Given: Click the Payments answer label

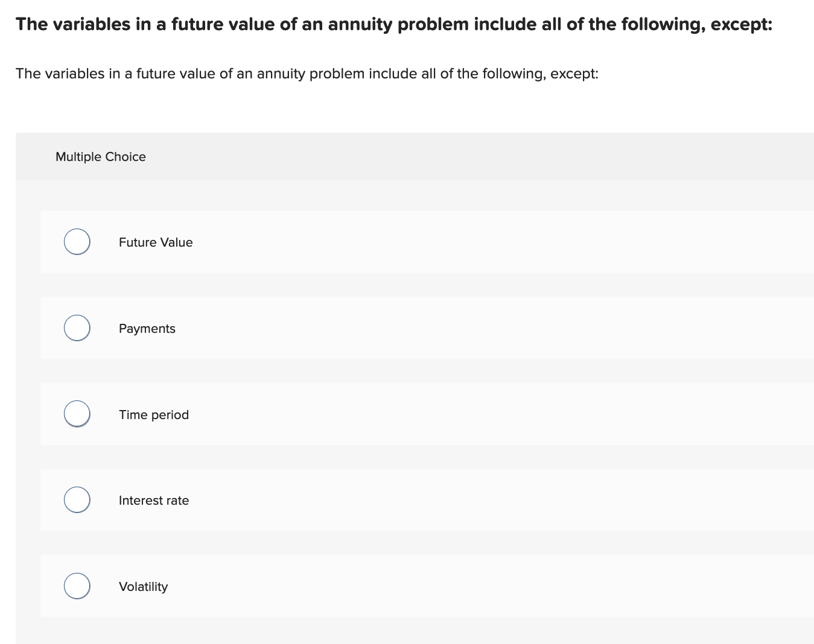Looking at the screenshot, I should click(147, 328).
